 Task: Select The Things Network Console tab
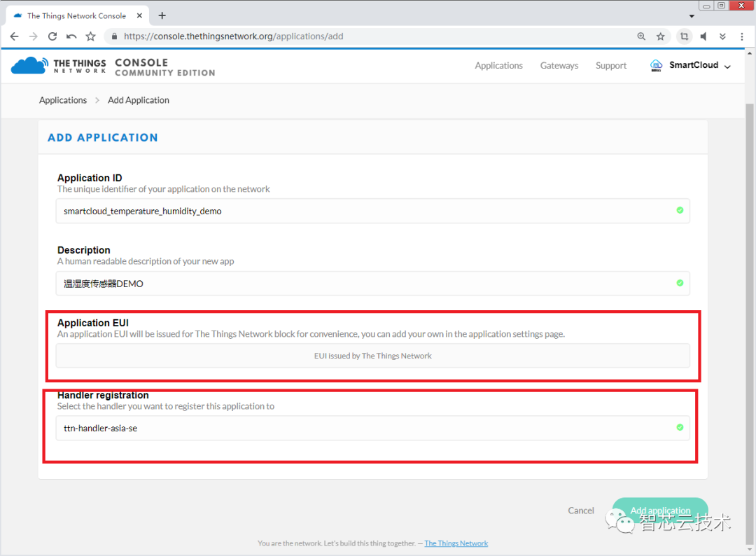(x=76, y=16)
